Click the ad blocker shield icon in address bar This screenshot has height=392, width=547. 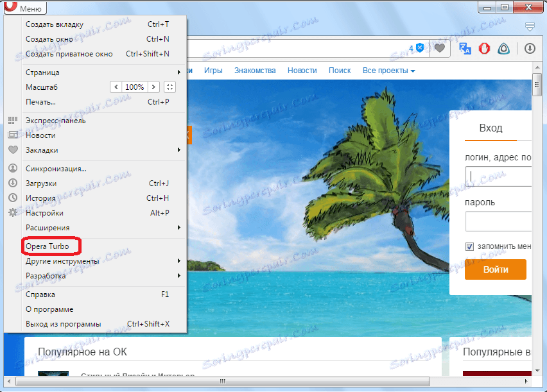coord(420,47)
